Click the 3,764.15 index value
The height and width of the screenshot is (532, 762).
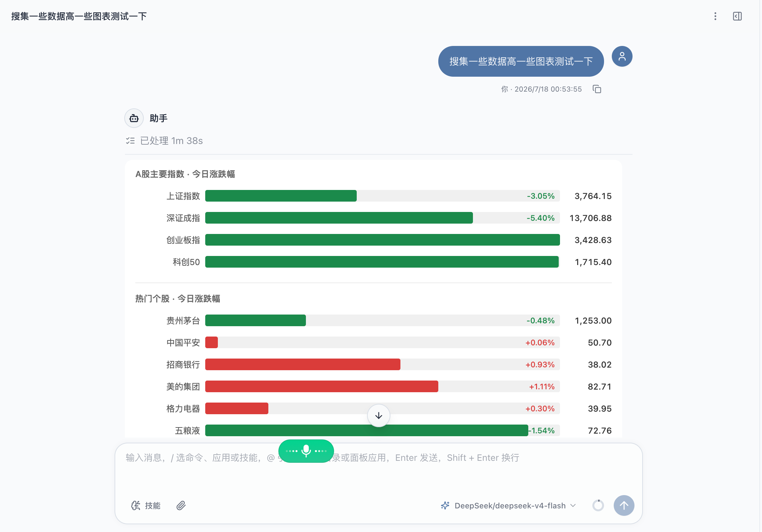(593, 196)
